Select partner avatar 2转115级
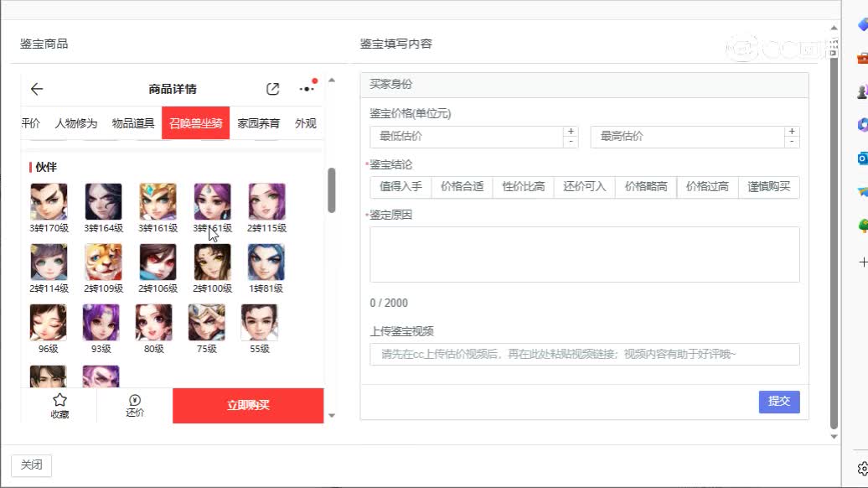Screen dimensions: 868x488 point(266,202)
